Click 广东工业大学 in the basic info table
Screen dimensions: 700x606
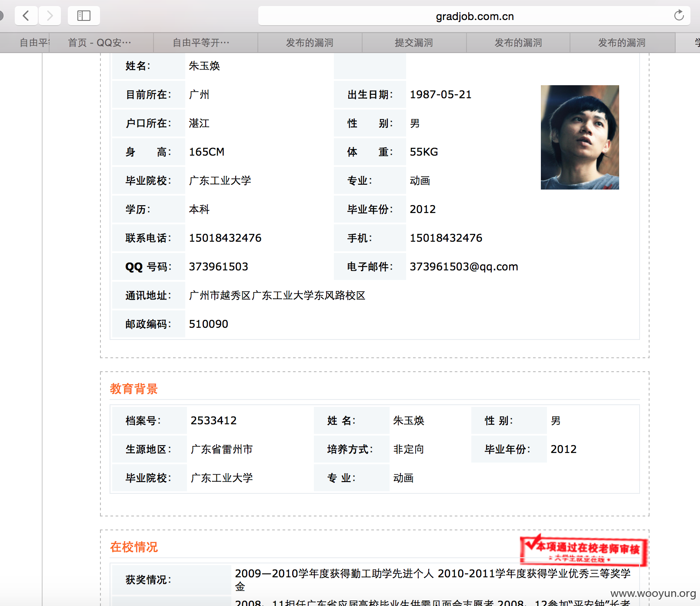[x=220, y=180]
